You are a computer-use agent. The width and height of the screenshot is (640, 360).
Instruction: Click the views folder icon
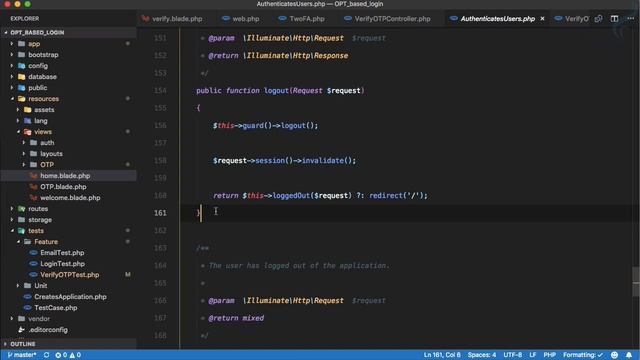tap(28, 132)
